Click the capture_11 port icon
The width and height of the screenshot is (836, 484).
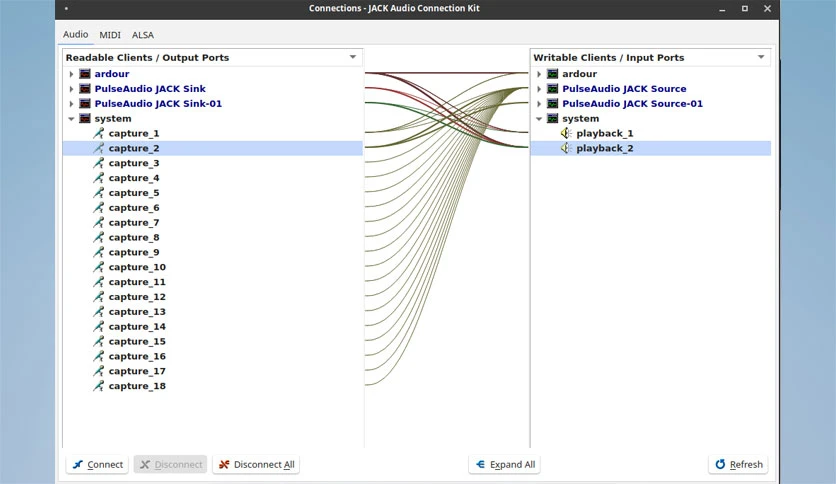pos(99,282)
